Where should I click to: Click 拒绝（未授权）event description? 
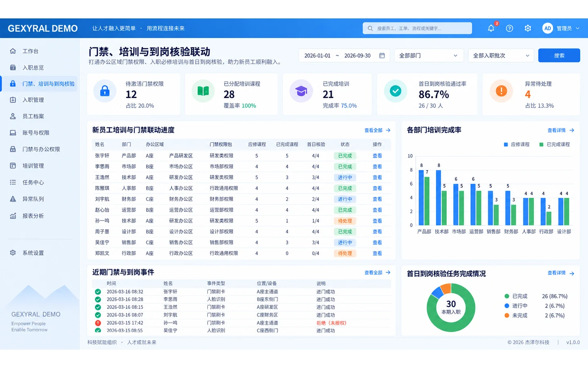(x=331, y=323)
